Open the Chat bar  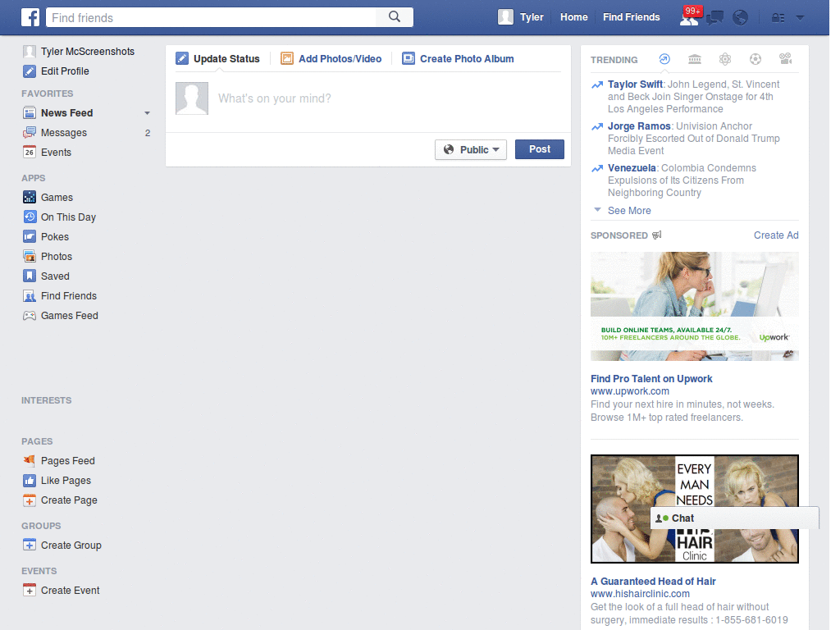pyautogui.click(x=734, y=518)
